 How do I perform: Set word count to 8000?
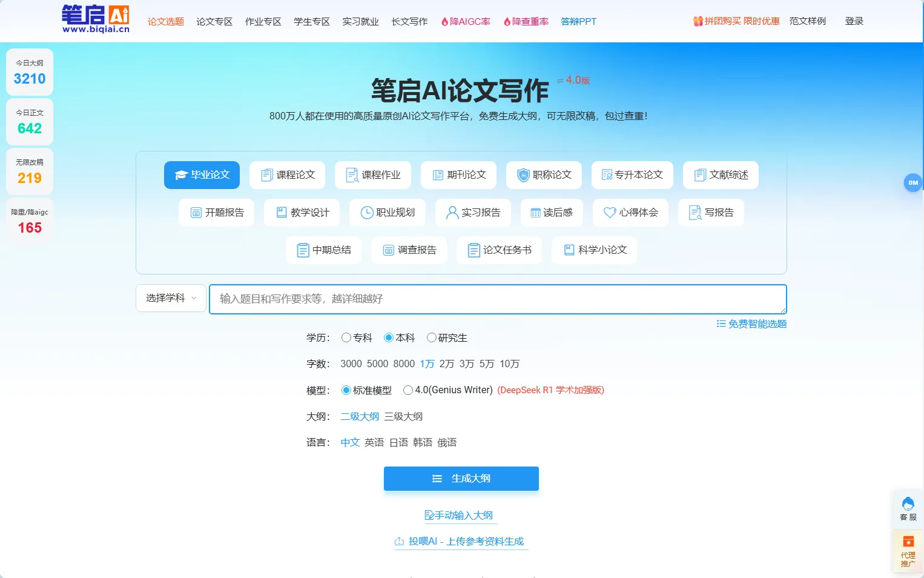(x=404, y=364)
